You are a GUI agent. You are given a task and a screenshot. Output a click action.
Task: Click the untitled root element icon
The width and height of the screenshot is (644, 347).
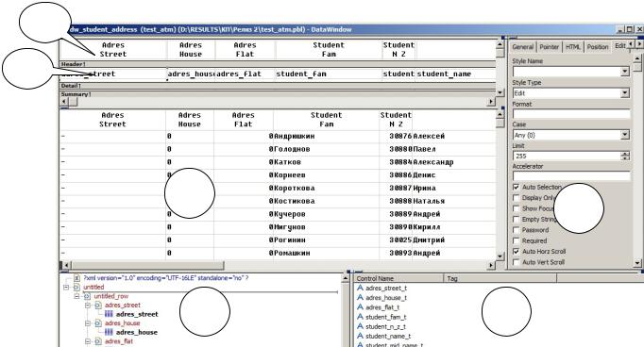pos(76,287)
